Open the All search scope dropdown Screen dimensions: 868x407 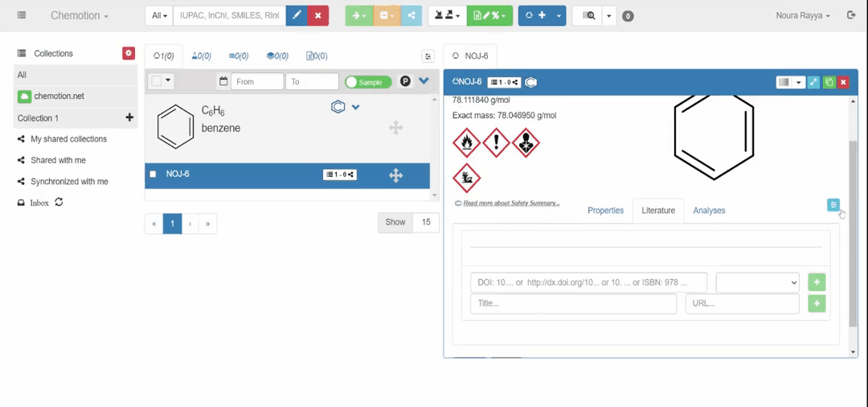159,15
